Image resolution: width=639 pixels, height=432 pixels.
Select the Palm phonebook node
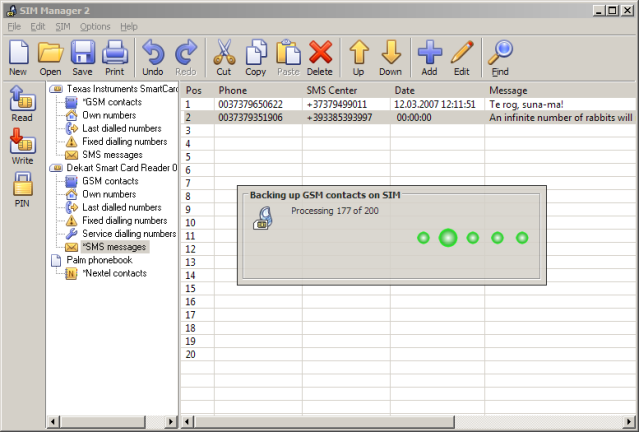click(x=99, y=260)
